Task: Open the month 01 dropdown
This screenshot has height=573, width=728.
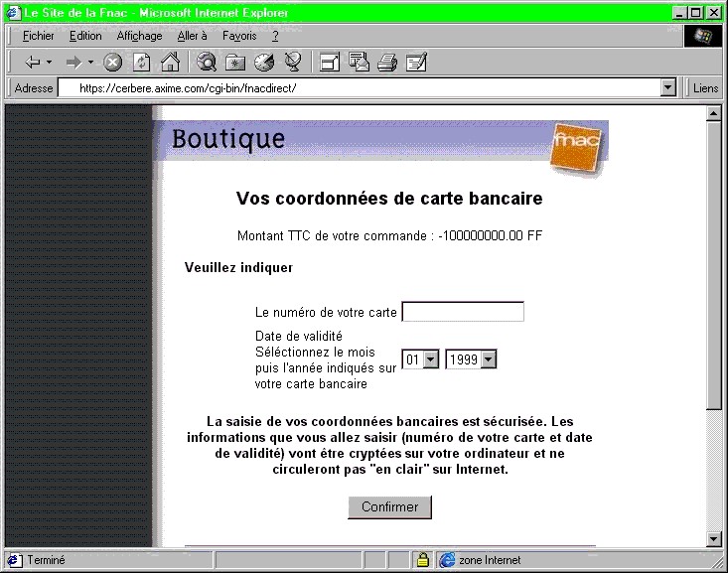Action: click(x=431, y=359)
